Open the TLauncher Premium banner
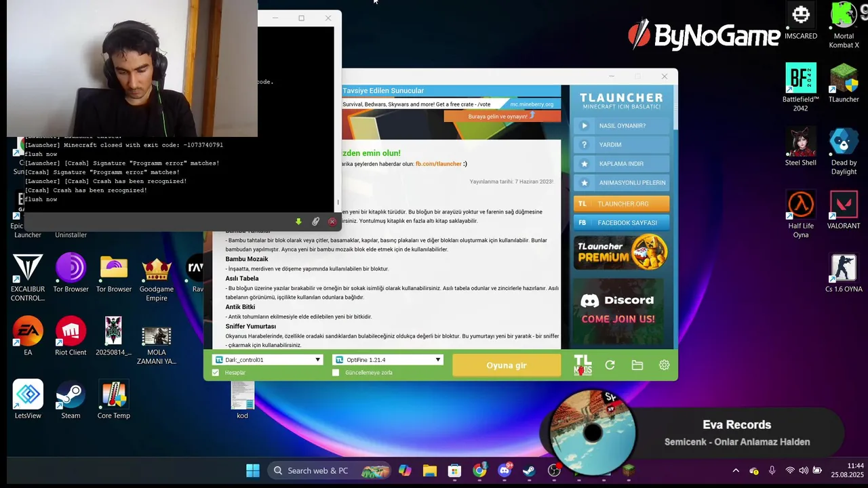Viewport: 868px width, 488px height. click(x=620, y=253)
